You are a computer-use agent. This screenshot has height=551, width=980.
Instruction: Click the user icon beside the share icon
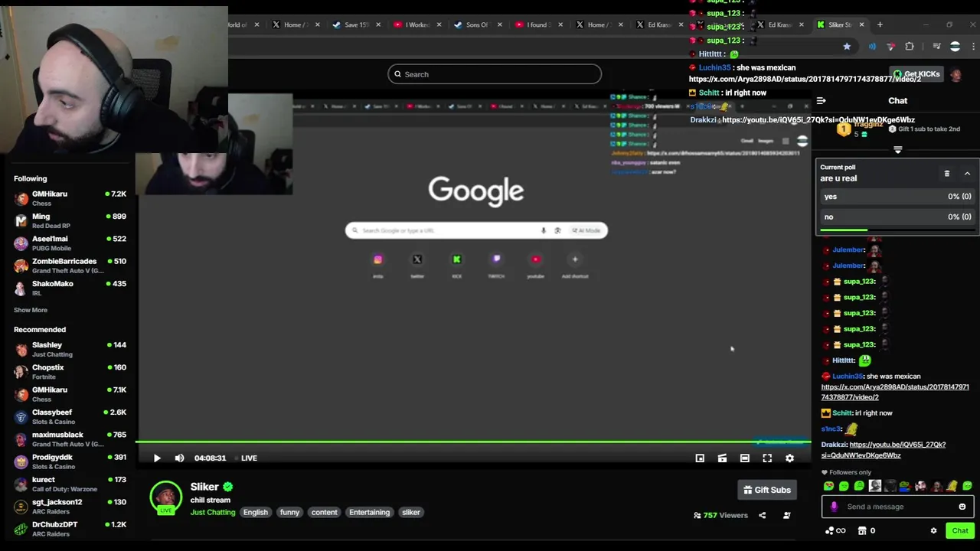[786, 515]
